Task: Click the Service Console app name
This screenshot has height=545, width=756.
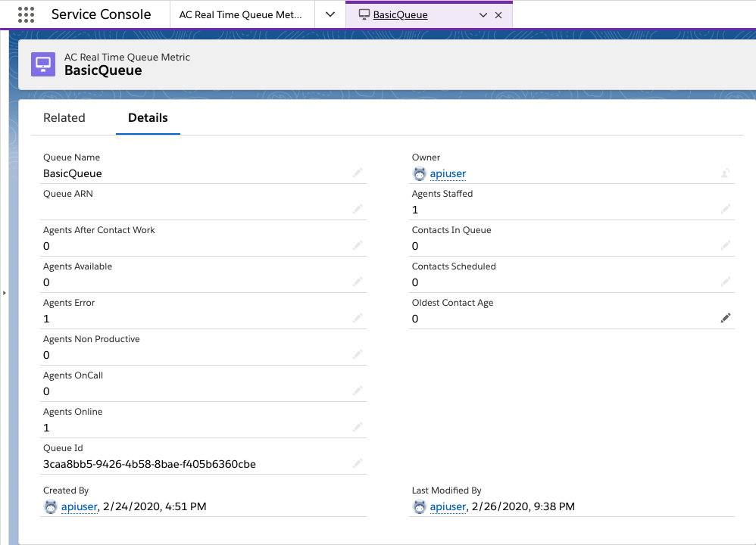Action: 102,14
